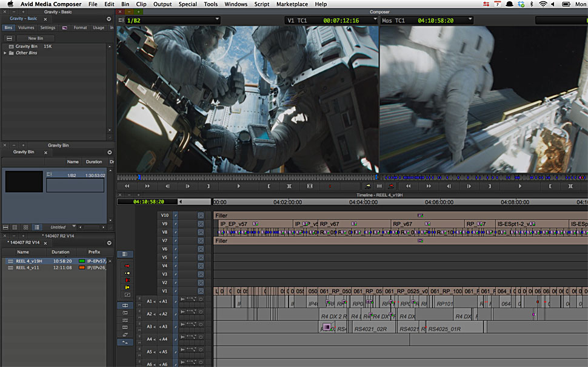
Task: Click the black clip thumbnail in Gravity Bin
Action: point(24,181)
